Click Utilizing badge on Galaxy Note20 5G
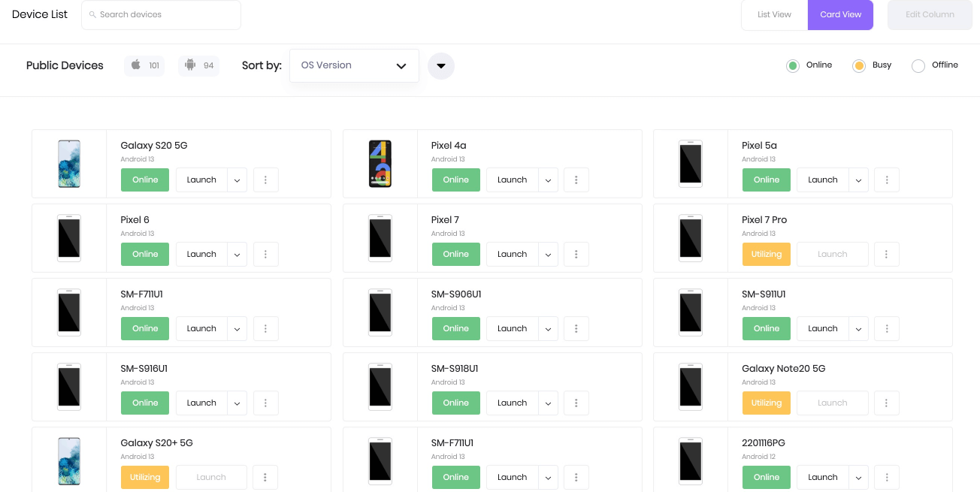Screen dimensions: 980x492 point(767,403)
